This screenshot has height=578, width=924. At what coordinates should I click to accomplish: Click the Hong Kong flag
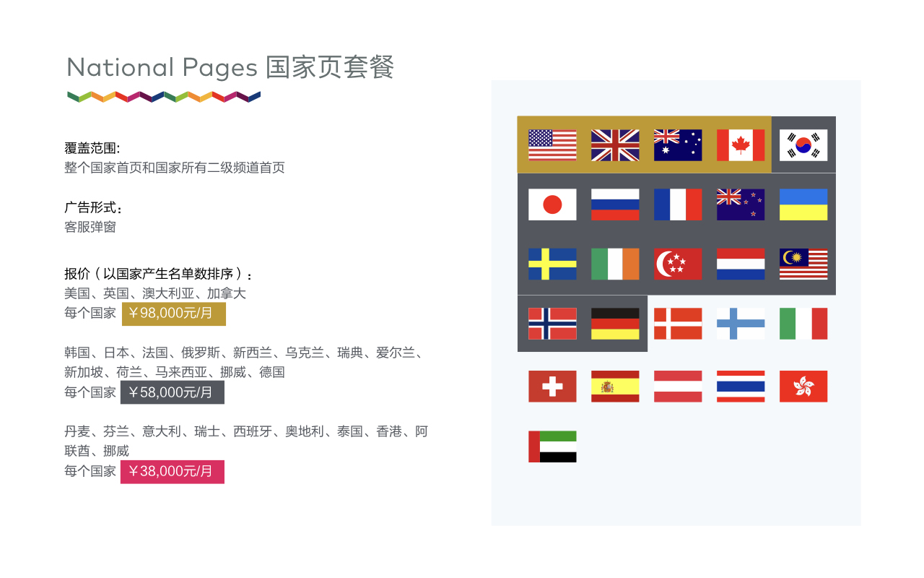coord(803,387)
